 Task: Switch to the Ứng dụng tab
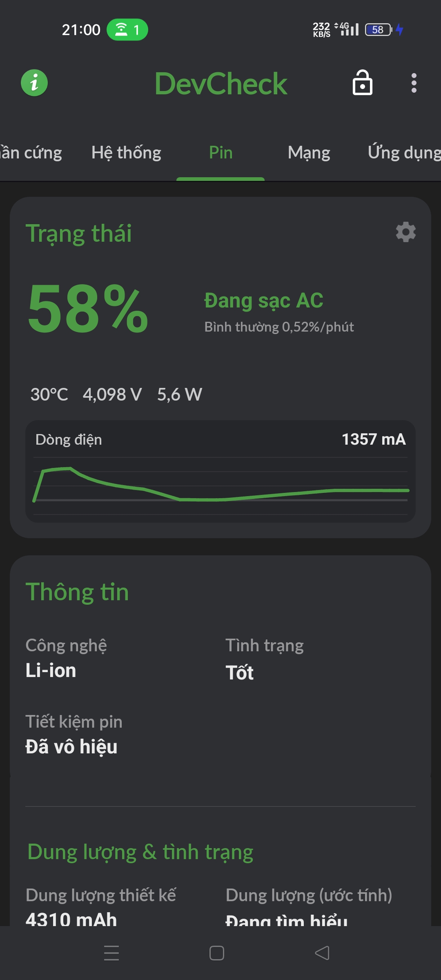[404, 153]
